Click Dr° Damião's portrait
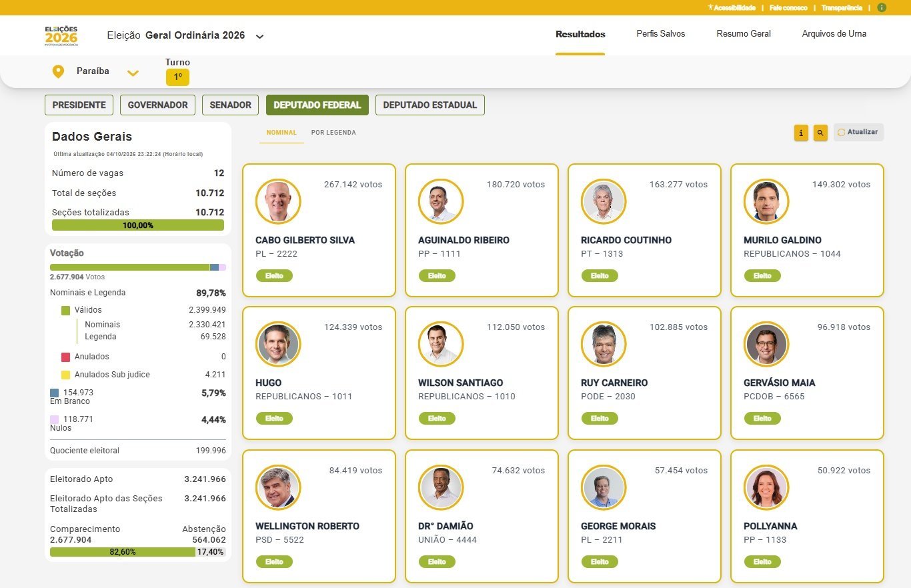Screen dimensions: 911x588 pyautogui.click(x=441, y=487)
